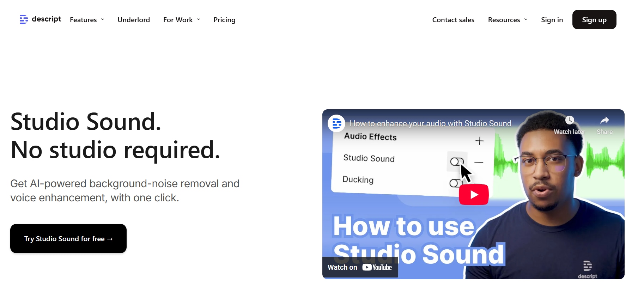
Task: Open the Features dropdown menu
Action: (x=87, y=20)
